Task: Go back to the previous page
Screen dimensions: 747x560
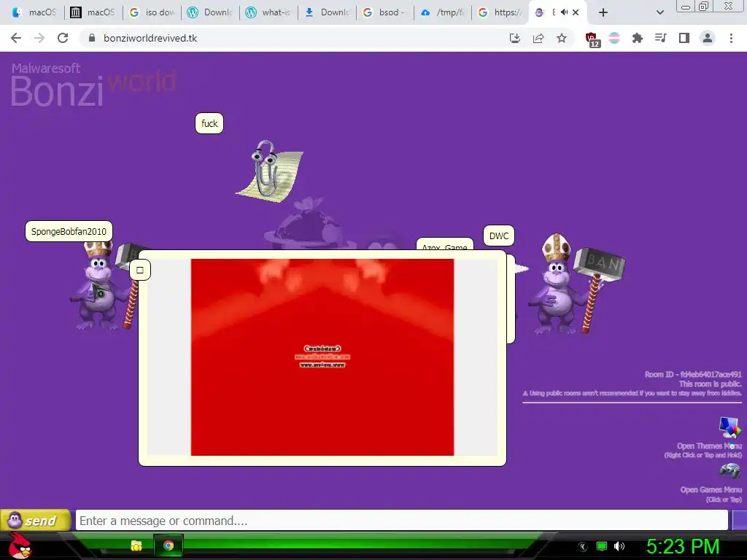Action: pyautogui.click(x=16, y=38)
